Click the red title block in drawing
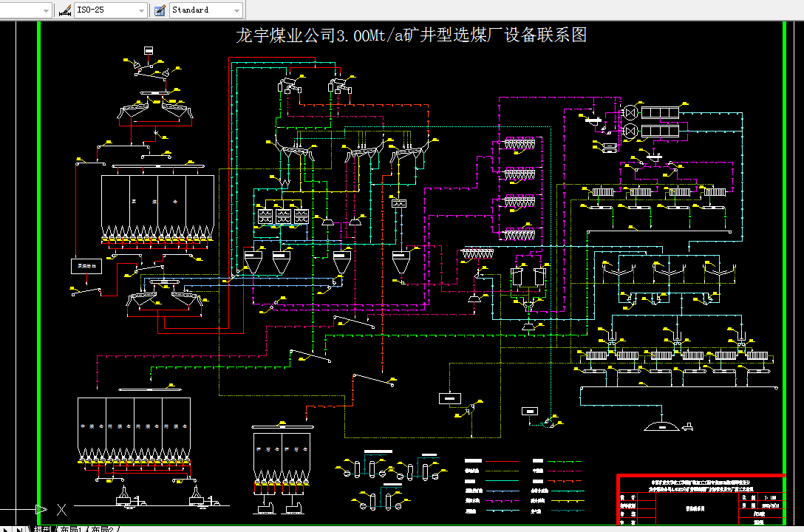Viewport: 804px width, 532px height. (701, 499)
